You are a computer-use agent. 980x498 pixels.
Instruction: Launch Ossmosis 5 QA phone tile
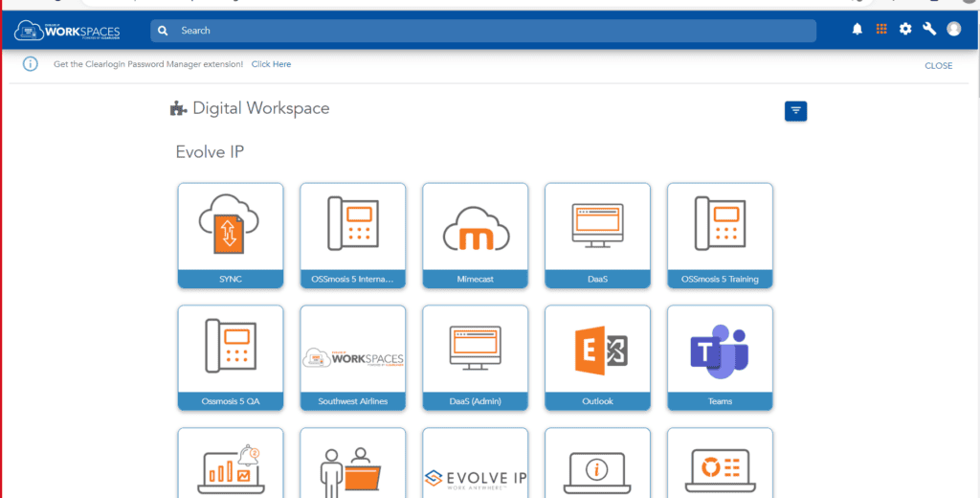(231, 358)
